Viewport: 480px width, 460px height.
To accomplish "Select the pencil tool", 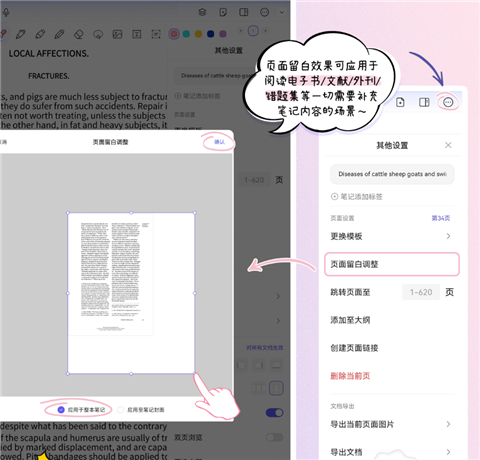I will pyautogui.click(x=59, y=34).
